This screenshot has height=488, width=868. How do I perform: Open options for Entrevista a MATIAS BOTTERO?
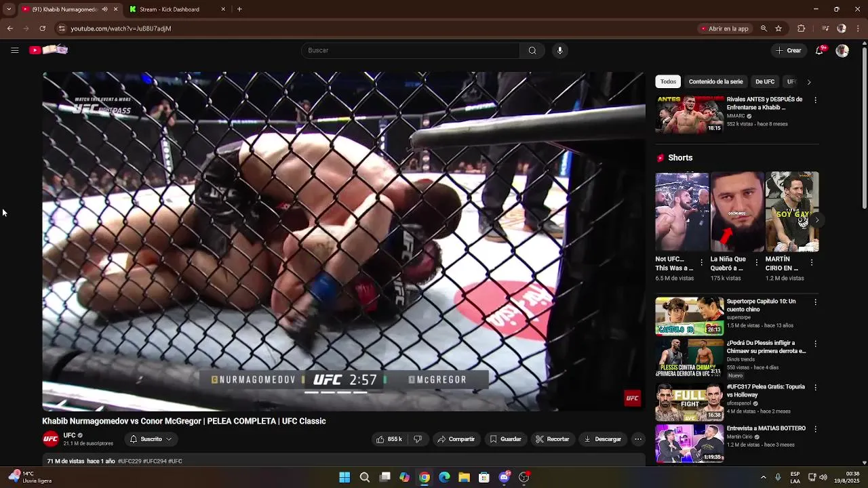[815, 429]
